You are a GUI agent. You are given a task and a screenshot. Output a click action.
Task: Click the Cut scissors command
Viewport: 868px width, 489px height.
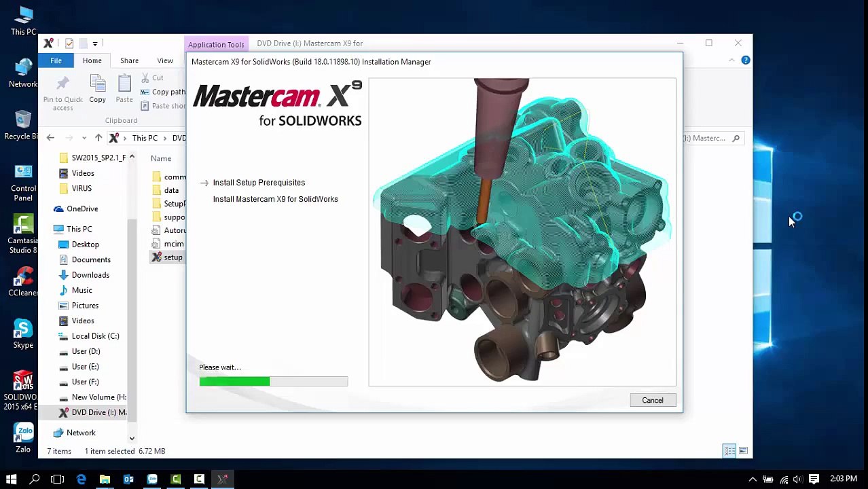coord(152,78)
